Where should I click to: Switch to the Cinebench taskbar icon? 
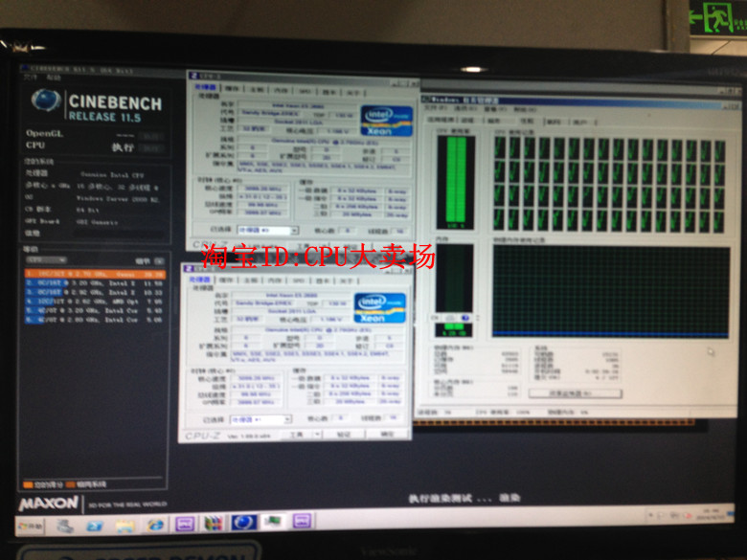(244, 523)
